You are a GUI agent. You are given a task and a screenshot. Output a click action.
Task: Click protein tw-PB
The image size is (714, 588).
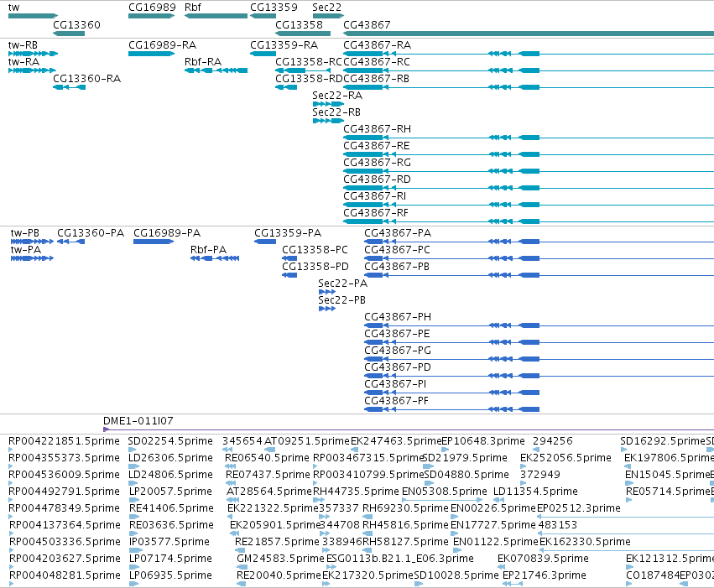[x=24, y=233]
